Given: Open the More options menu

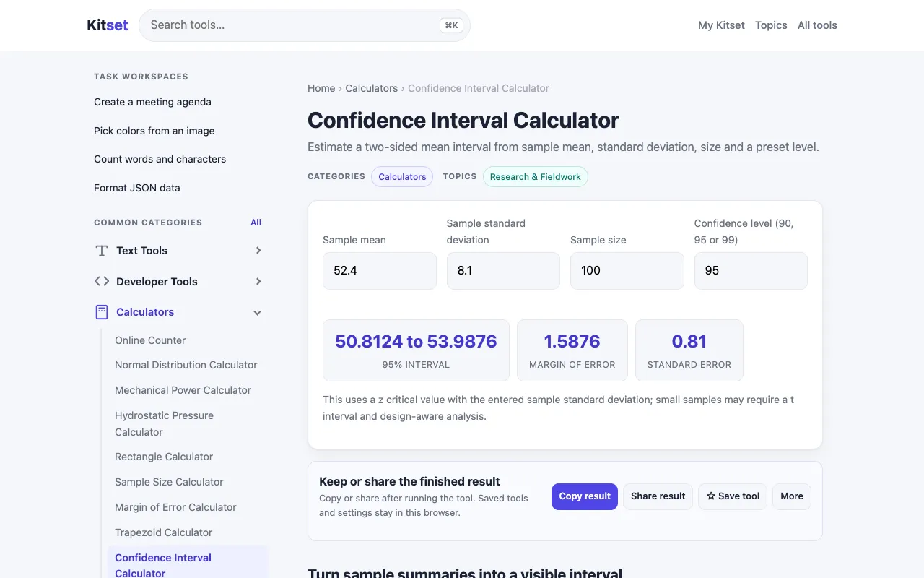Looking at the screenshot, I should [x=792, y=496].
